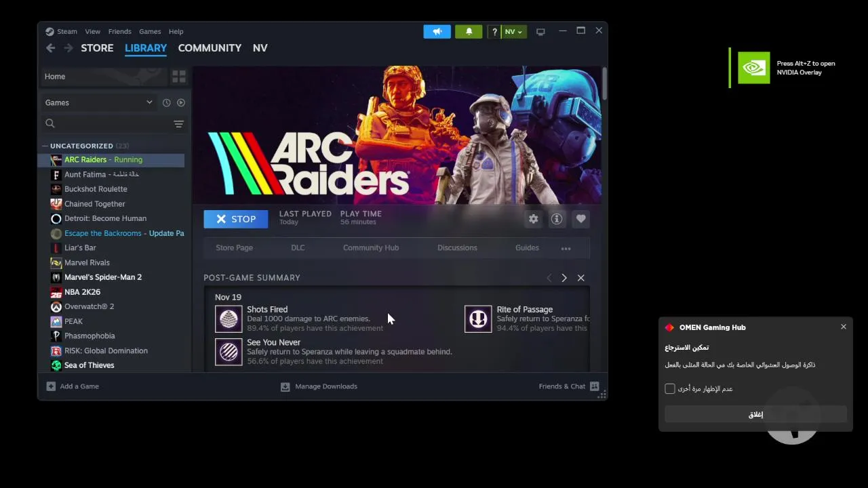Go back with the left arrow
Image resolution: width=868 pixels, height=488 pixels.
(50, 48)
